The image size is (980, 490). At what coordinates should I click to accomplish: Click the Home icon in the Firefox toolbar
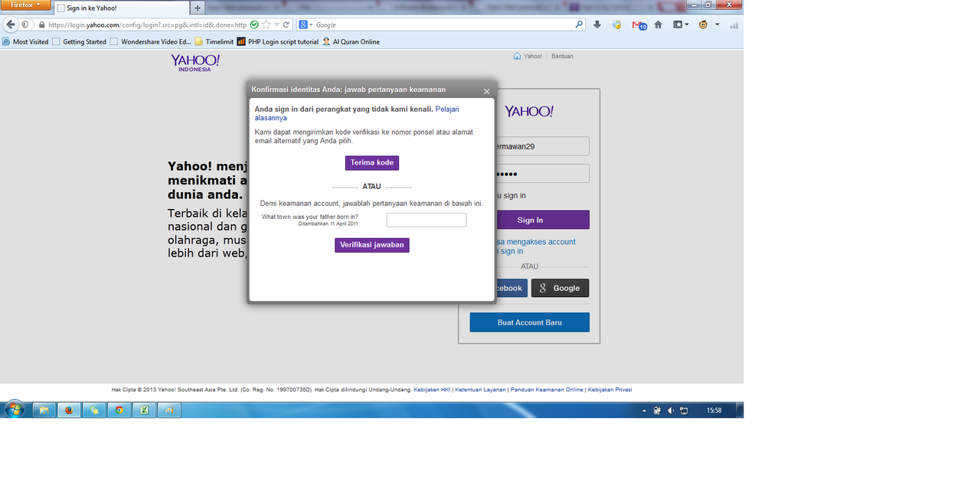[x=657, y=24]
